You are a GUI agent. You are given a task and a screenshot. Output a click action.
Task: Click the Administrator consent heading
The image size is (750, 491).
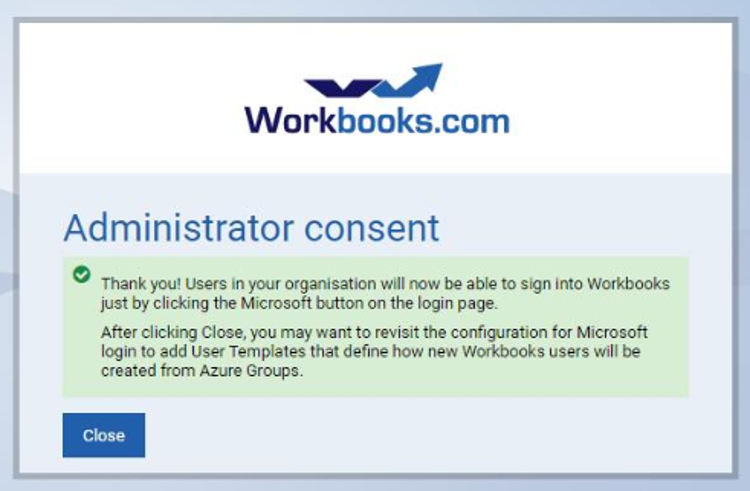(251, 228)
